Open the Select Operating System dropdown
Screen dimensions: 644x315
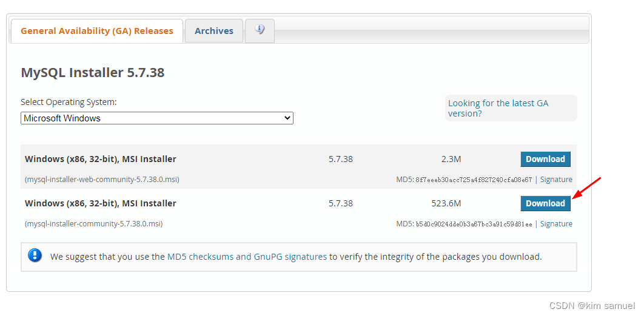click(x=157, y=118)
